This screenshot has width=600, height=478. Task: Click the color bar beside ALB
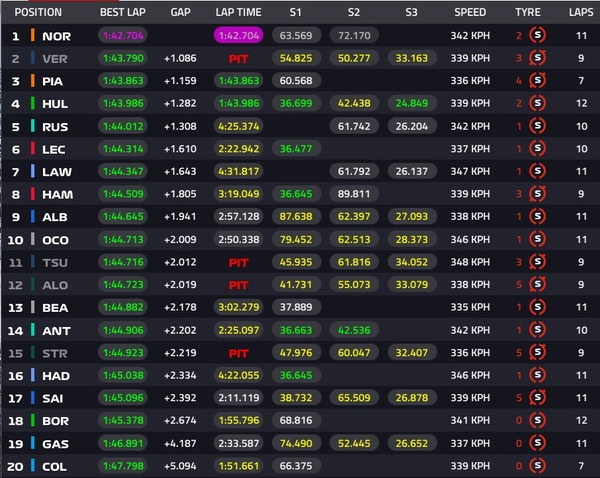[x=33, y=217]
